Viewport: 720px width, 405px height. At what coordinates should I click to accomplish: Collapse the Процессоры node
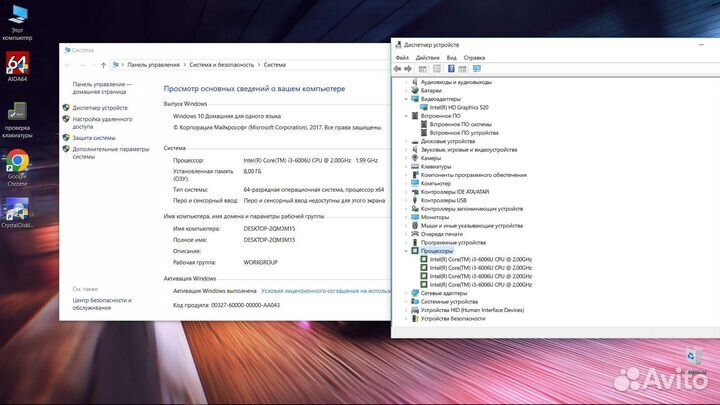pos(406,251)
